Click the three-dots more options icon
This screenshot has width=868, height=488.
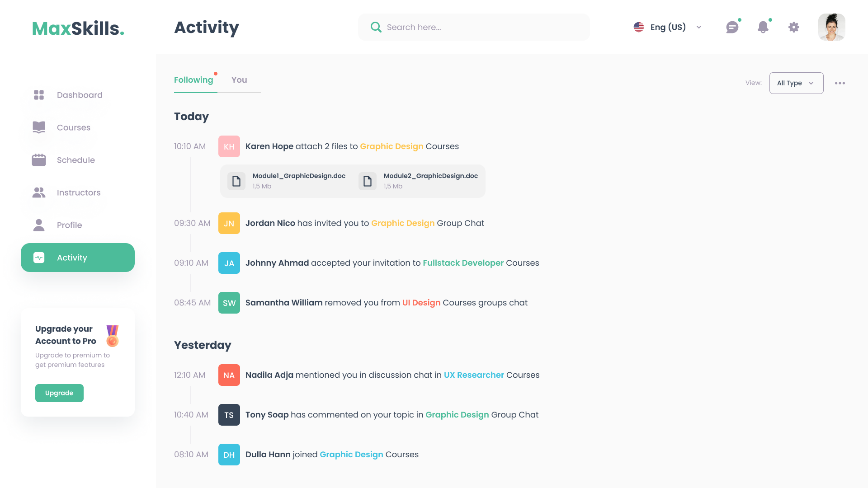(x=840, y=83)
